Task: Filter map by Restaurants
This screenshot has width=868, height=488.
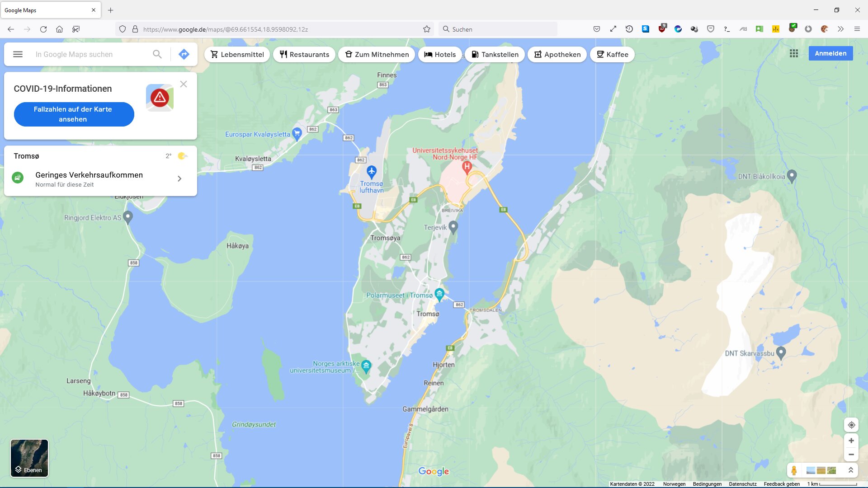Action: pos(304,54)
